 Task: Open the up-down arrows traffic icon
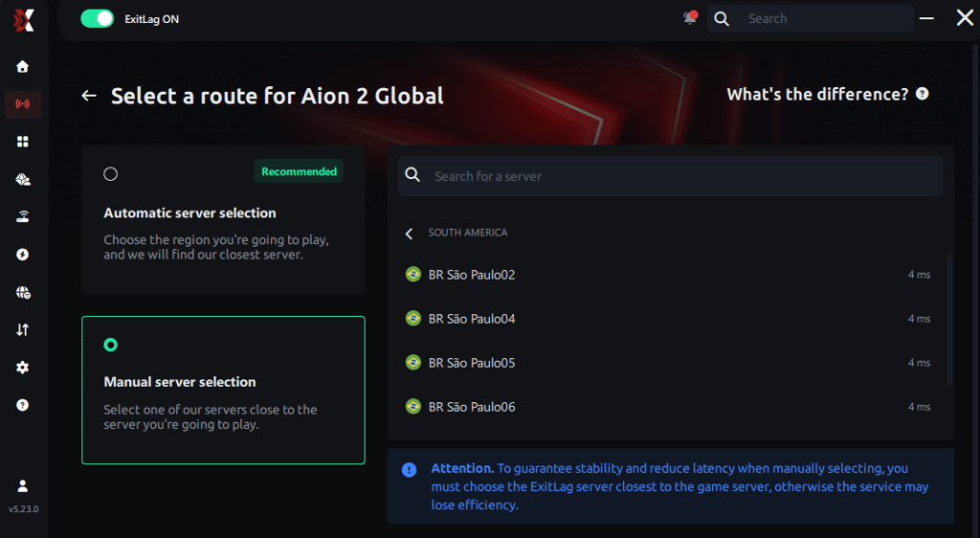23,330
